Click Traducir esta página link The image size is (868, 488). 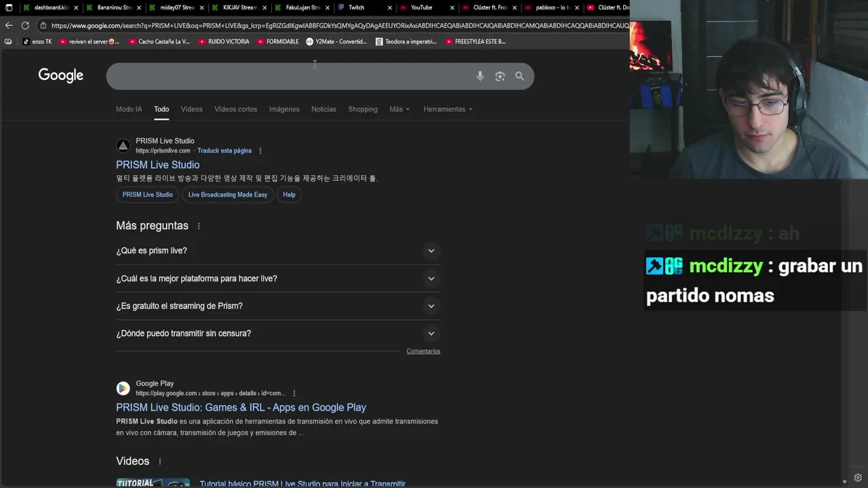(224, 151)
